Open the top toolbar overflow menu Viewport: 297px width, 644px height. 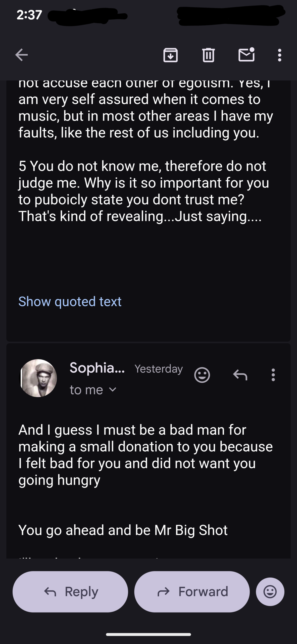279,55
